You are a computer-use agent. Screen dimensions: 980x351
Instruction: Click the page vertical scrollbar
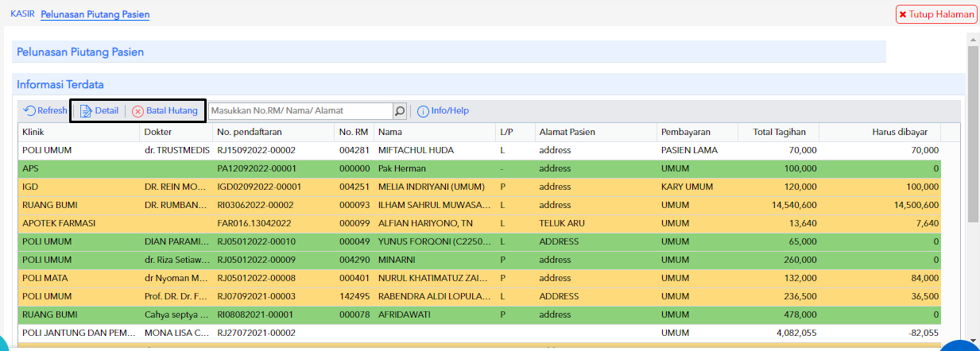(x=973, y=191)
